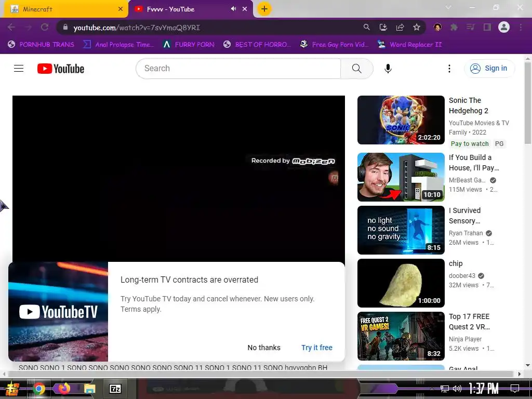Open the chip video thumbnail

coord(401,283)
